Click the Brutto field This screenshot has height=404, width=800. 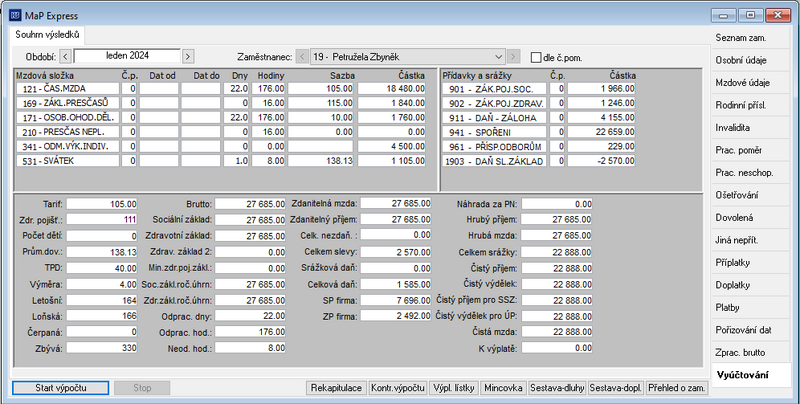coord(250,204)
